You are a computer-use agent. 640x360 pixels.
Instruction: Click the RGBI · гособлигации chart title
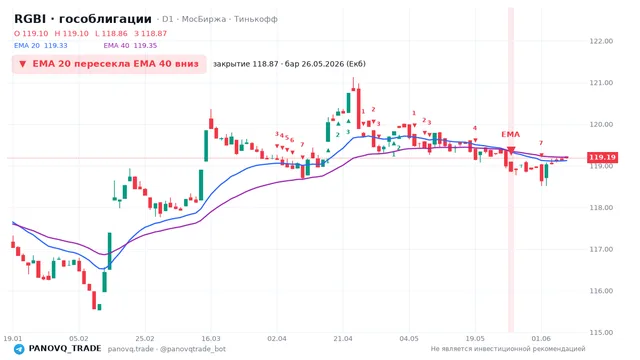click(x=83, y=19)
